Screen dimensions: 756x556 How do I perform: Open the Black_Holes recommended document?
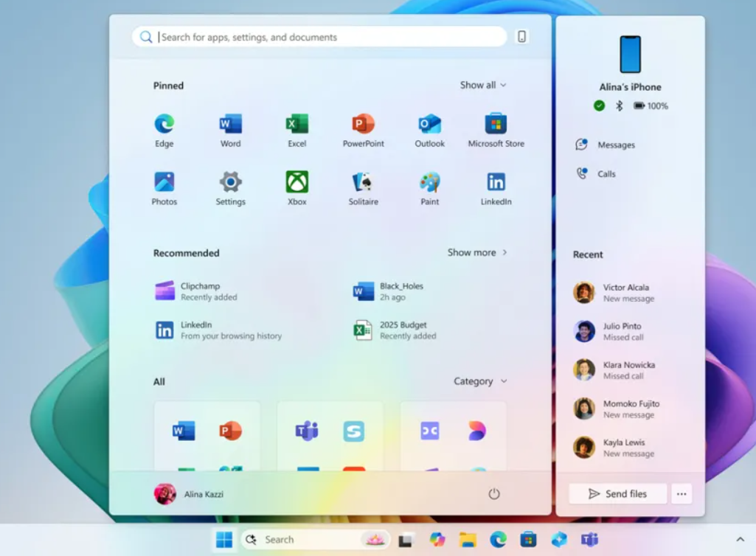point(400,291)
